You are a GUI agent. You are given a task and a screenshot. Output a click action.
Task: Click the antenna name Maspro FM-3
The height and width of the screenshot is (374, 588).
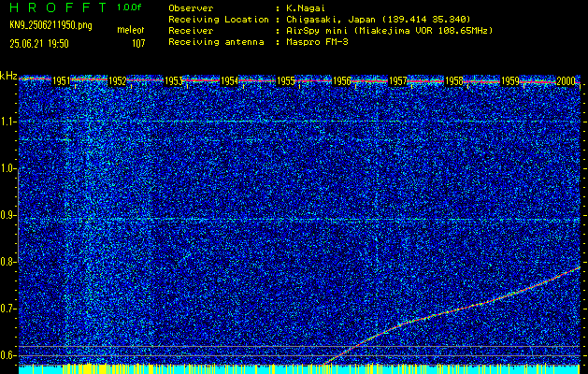(x=317, y=42)
